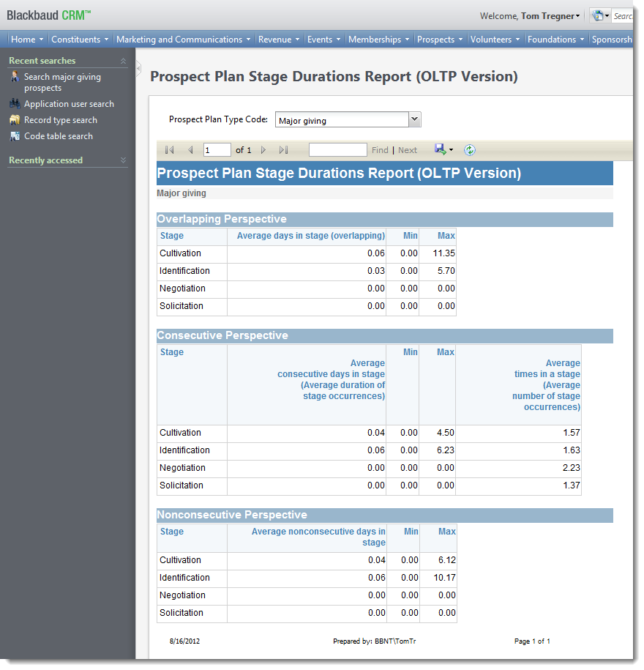644x670 pixels.
Task: Click Negotiation in Overlapping Perspective table
Action: pyautogui.click(x=182, y=289)
